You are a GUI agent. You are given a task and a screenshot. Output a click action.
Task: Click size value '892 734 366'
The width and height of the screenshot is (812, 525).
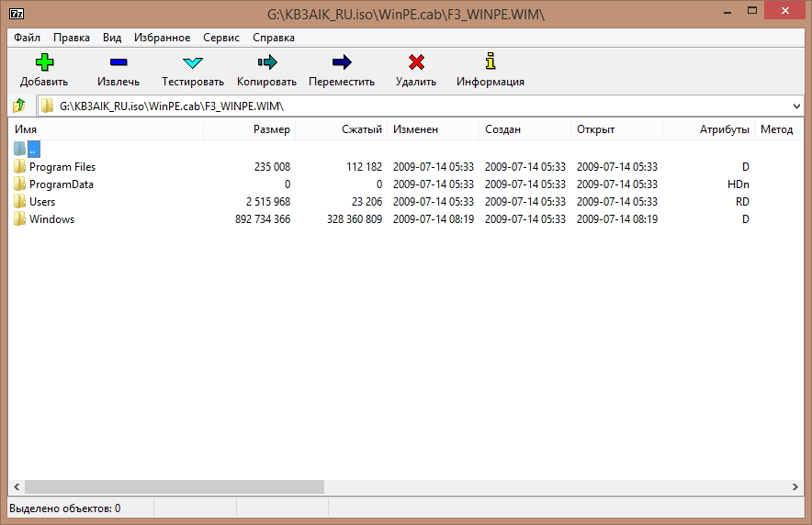[263, 218]
